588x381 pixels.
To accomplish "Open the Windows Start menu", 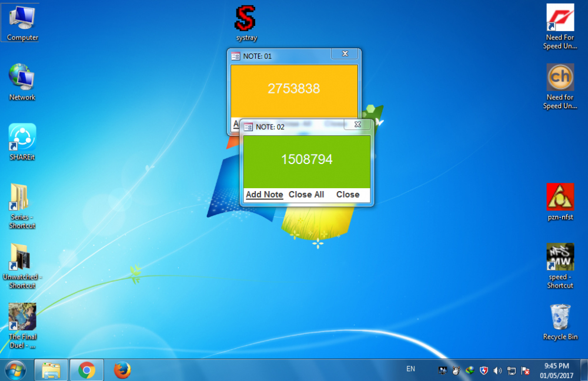I will 15,370.
